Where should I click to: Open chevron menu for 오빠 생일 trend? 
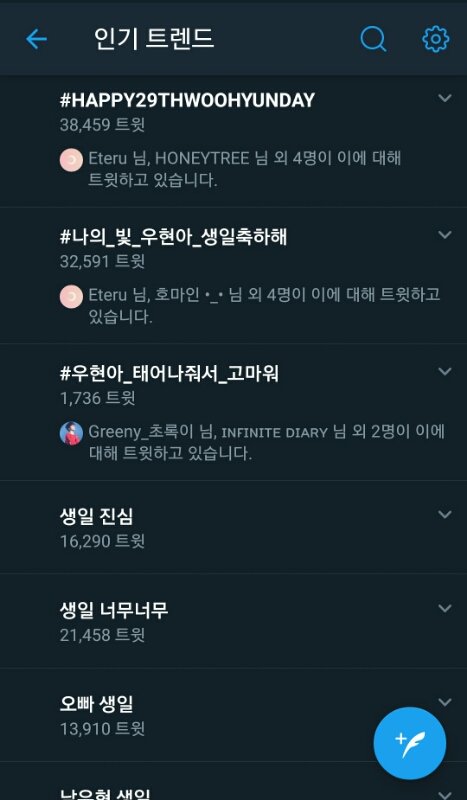[x=445, y=703]
